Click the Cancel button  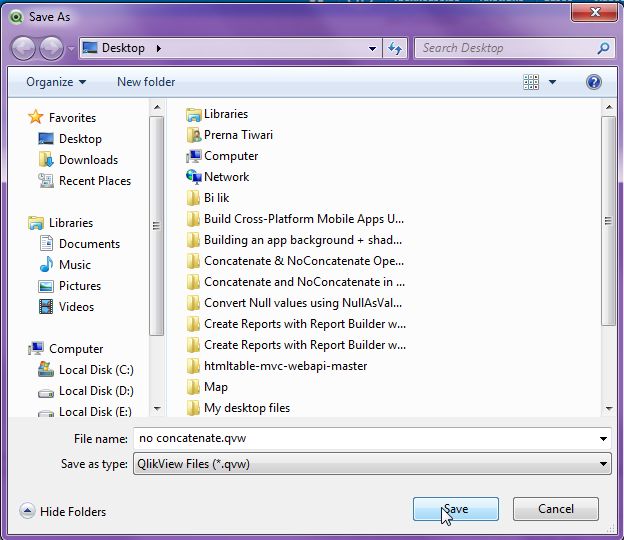point(556,509)
